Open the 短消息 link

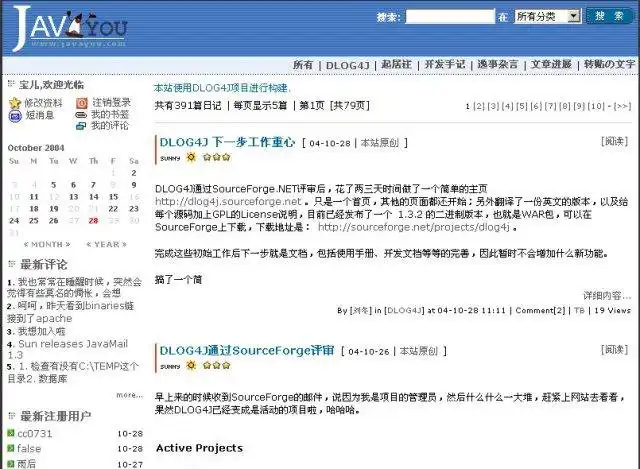(x=40, y=115)
